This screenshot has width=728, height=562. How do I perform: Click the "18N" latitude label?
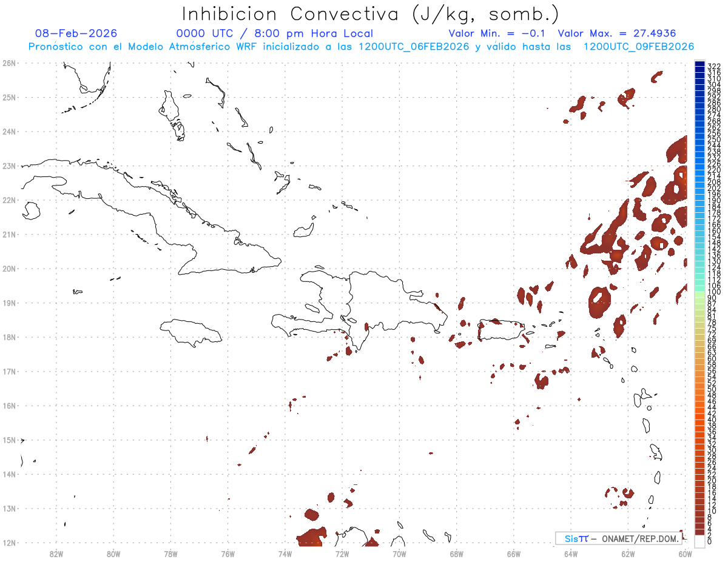(8, 337)
